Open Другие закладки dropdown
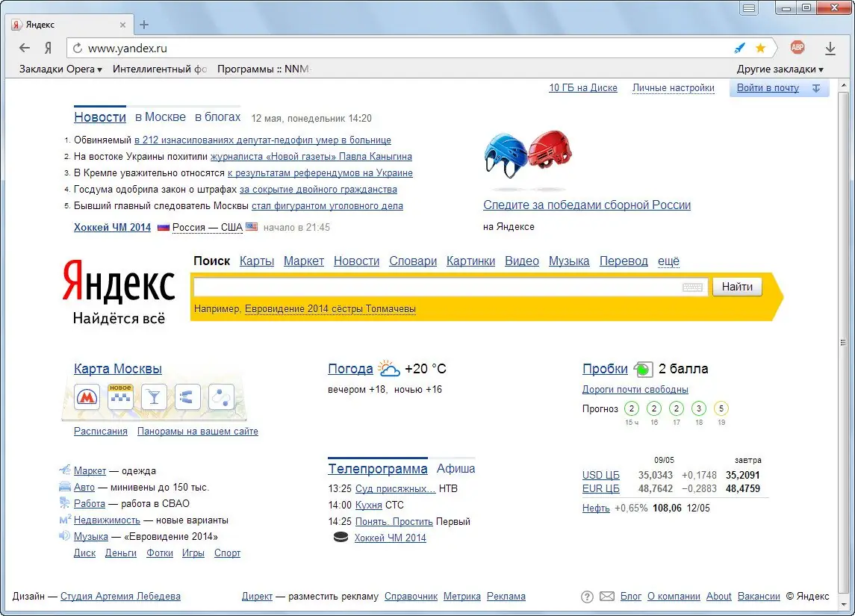This screenshot has width=855, height=616. coord(780,69)
